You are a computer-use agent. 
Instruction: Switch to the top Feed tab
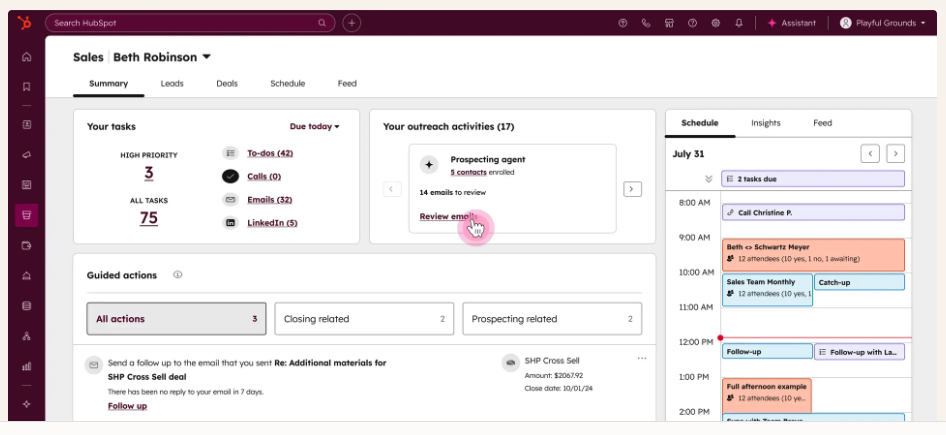coord(347,84)
